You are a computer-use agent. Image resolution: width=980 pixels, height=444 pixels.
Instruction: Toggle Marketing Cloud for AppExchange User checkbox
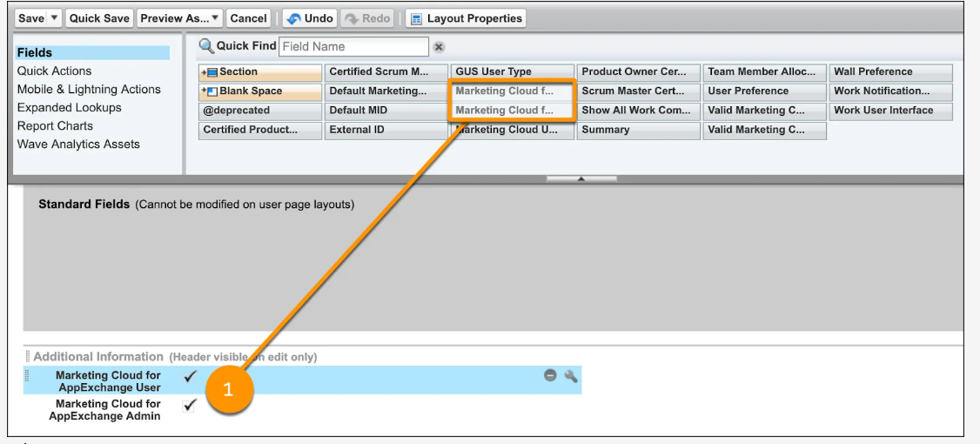click(x=190, y=376)
